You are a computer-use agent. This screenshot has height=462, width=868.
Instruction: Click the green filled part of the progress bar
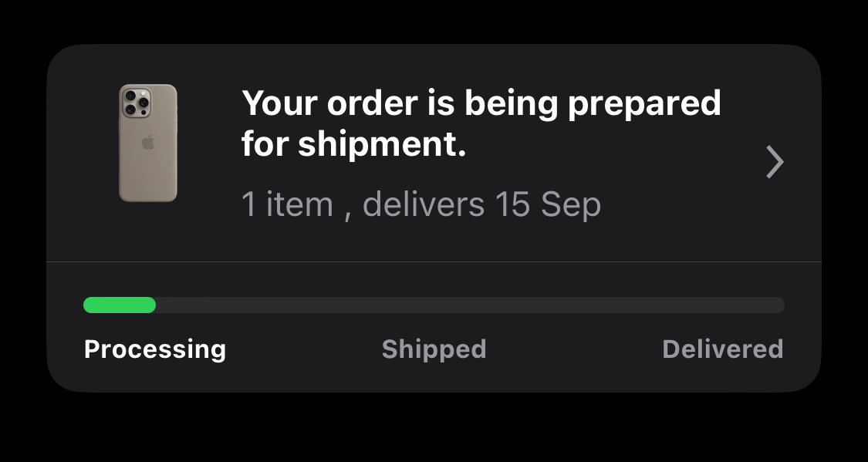120,305
